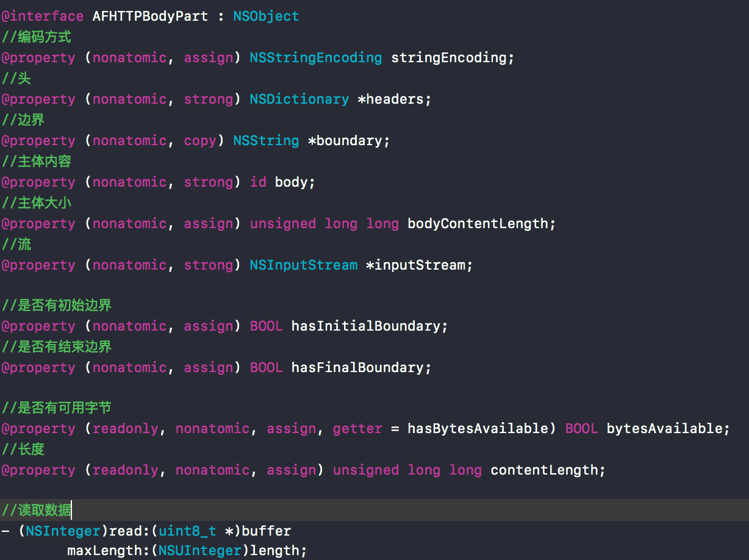
Task: Click the read: method label
Action: coord(129,531)
